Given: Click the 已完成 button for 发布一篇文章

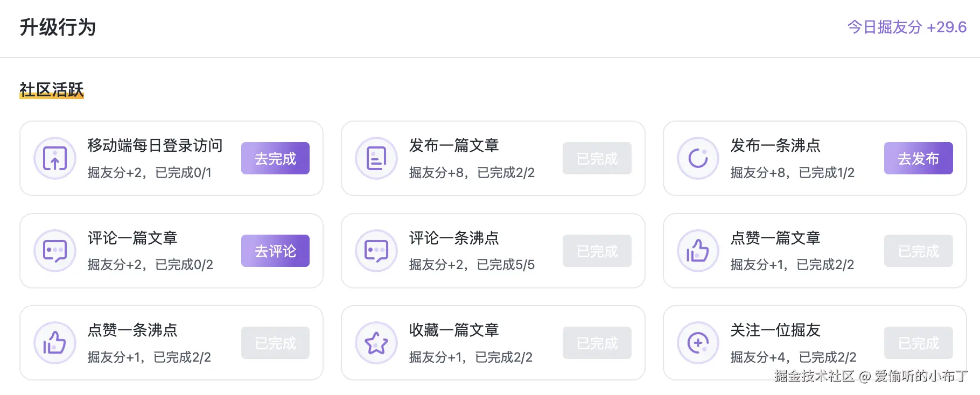Looking at the screenshot, I should click(597, 158).
